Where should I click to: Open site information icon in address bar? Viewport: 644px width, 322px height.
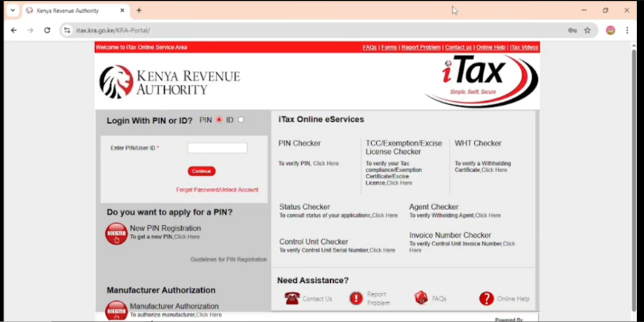point(67,30)
